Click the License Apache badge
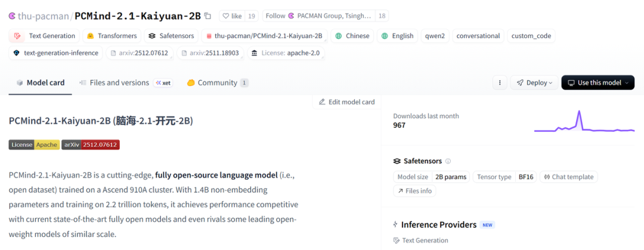644x250 pixels. tap(34, 145)
